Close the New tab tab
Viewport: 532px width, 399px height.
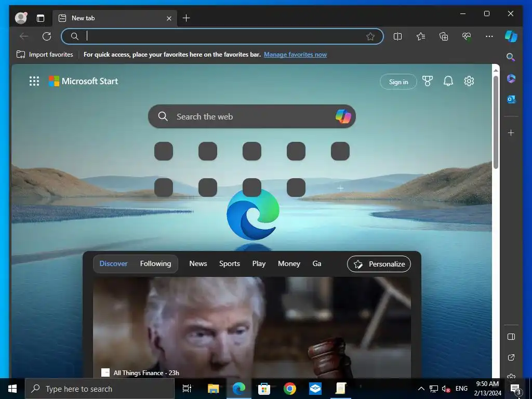click(x=169, y=18)
